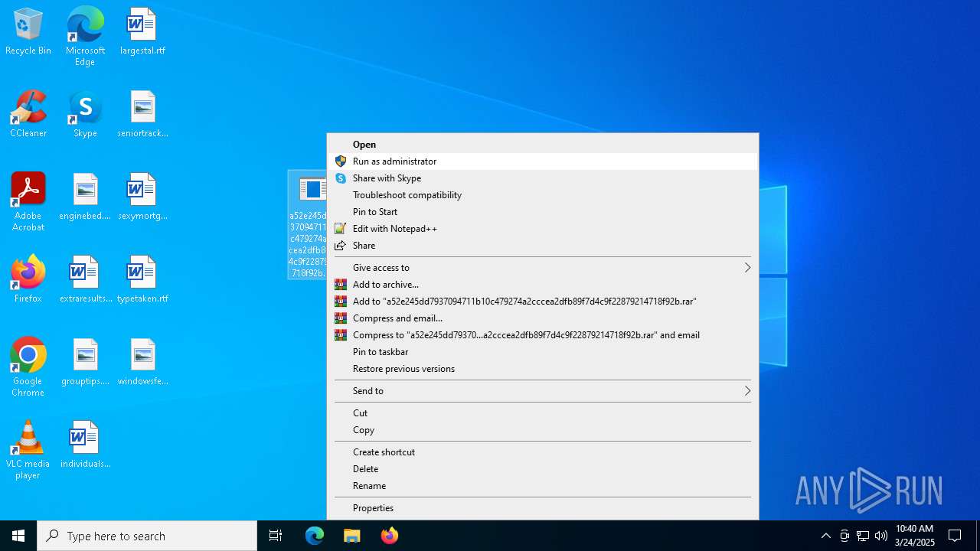Screen dimensions: 980x551
Task: Choose Copy from the context menu
Action: (543, 430)
